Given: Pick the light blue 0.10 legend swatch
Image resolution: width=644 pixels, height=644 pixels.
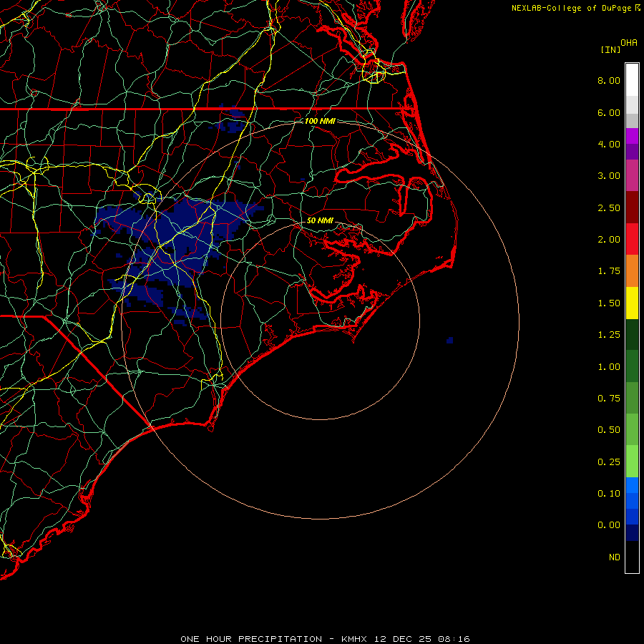Looking at the screenshot, I should click(x=632, y=485).
